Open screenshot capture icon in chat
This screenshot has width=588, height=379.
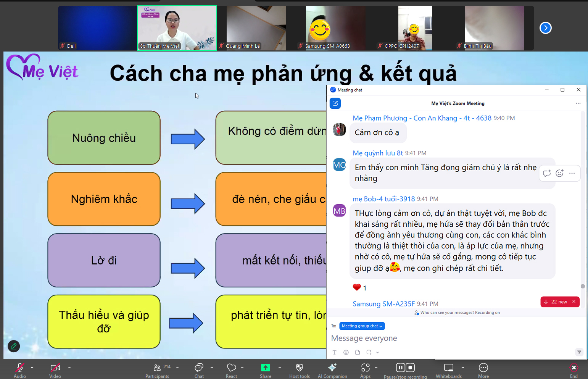(369, 352)
